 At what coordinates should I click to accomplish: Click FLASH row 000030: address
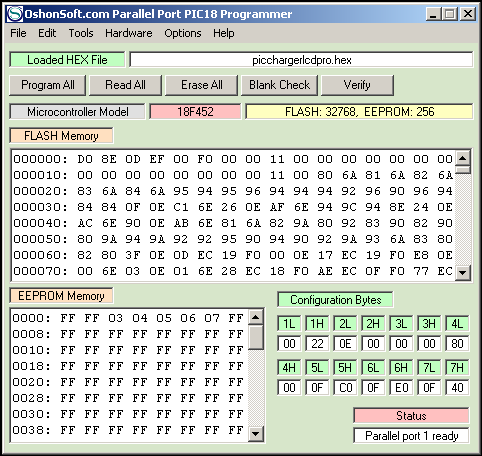(x=40, y=207)
